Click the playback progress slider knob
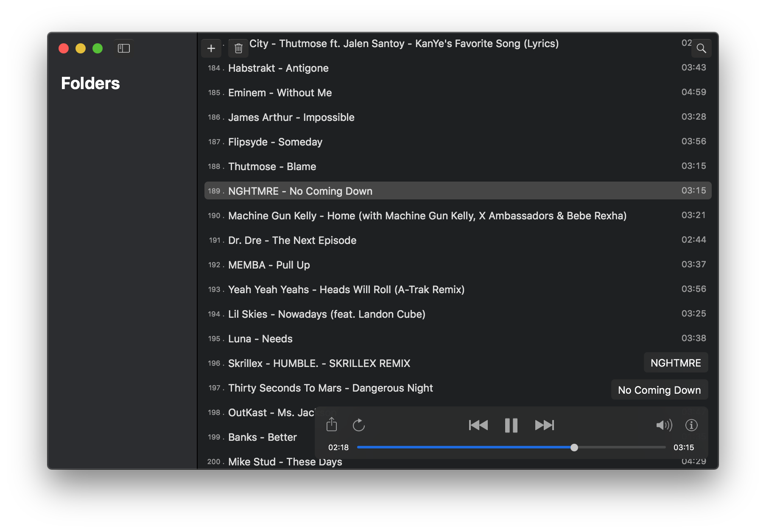 tap(574, 447)
